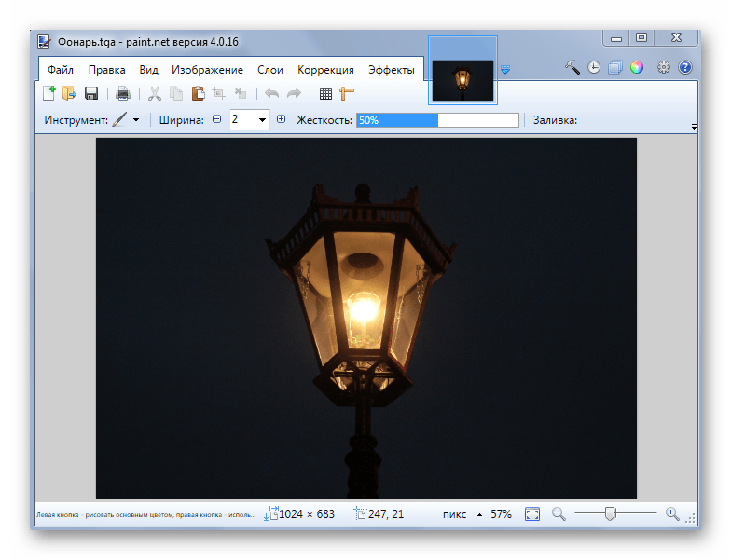Click the Print icon
Viewport: 731px width, 560px height.
point(123,93)
